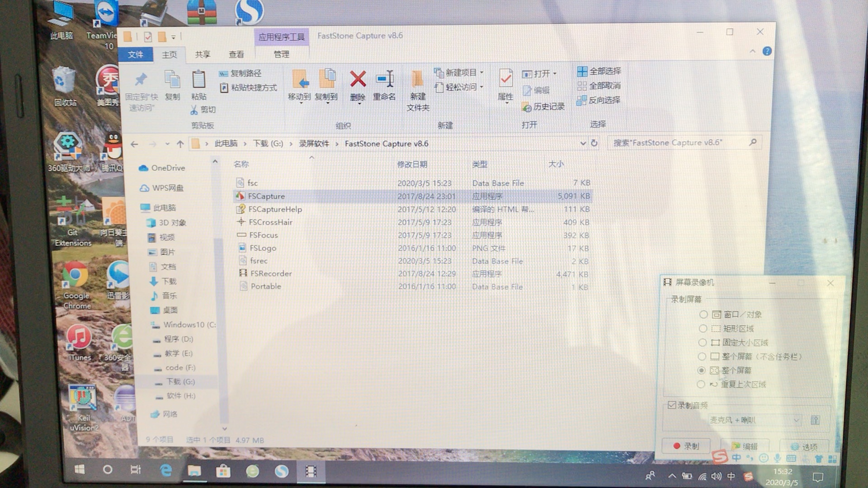Viewport: 868px width, 488px height.
Task: Switch to View (查看) ribbon tab
Action: pyautogui.click(x=236, y=55)
